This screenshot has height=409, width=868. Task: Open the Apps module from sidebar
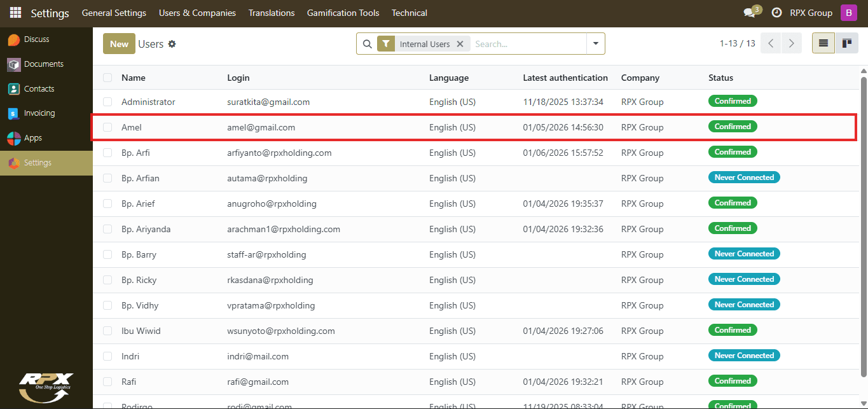pos(46,138)
